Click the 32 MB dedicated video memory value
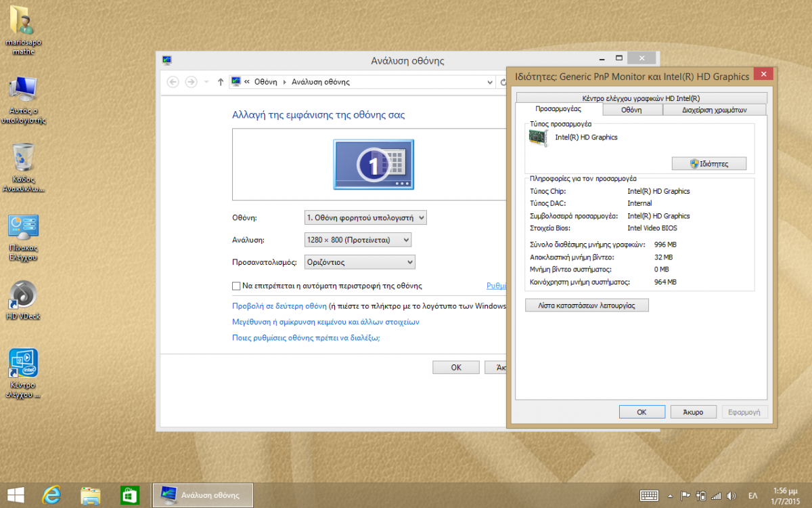Viewport: 812px width, 508px height. 664,257
